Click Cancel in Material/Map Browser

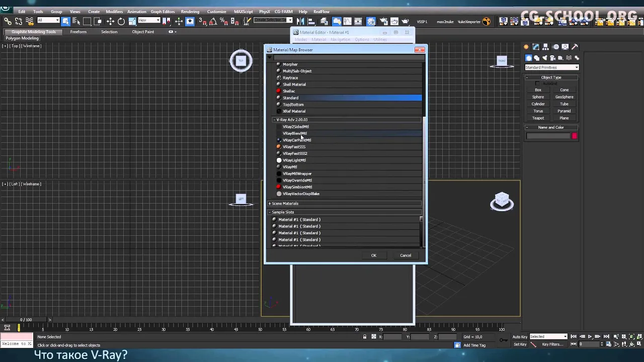(406, 255)
